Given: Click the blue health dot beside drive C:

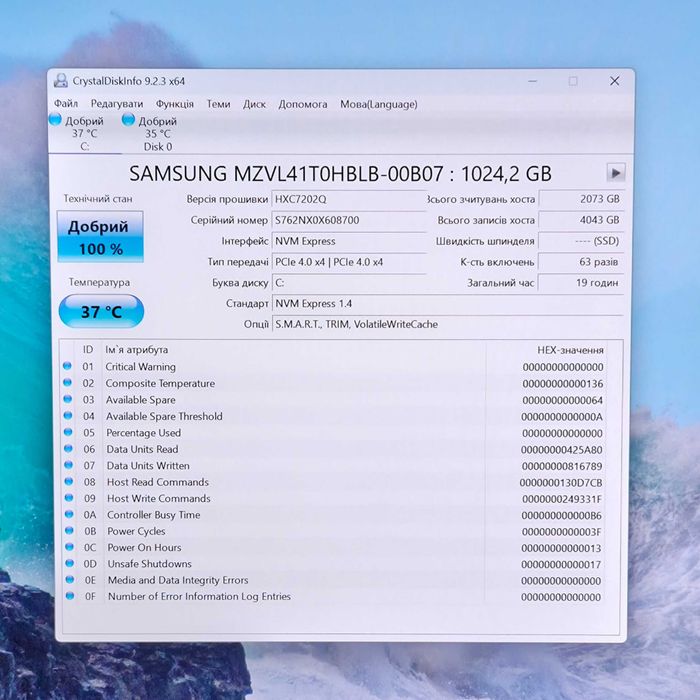Looking at the screenshot, I should pyautogui.click(x=55, y=119).
